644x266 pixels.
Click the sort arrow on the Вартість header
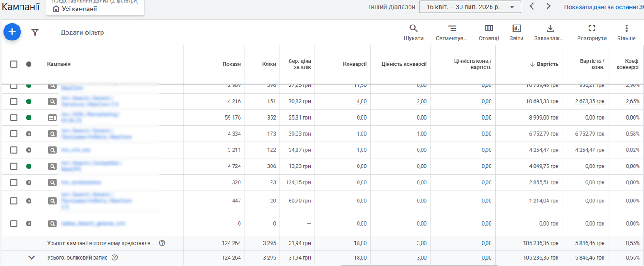click(x=532, y=64)
